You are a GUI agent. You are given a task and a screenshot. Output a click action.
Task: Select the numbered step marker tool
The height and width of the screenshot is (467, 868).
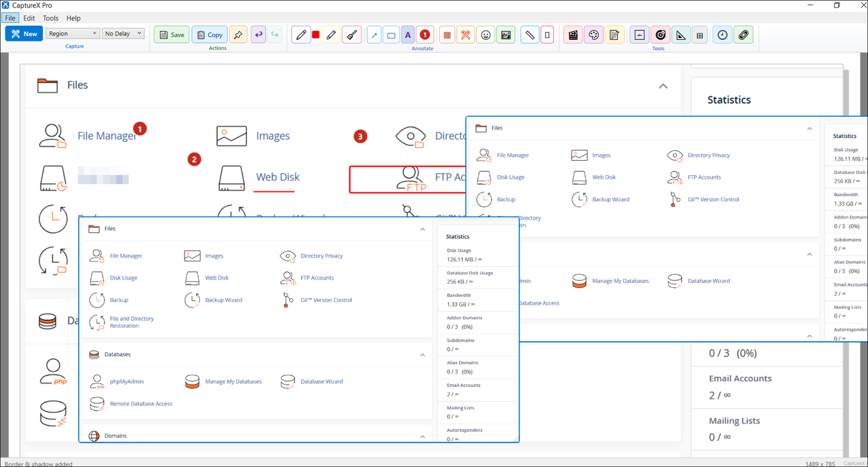(425, 35)
